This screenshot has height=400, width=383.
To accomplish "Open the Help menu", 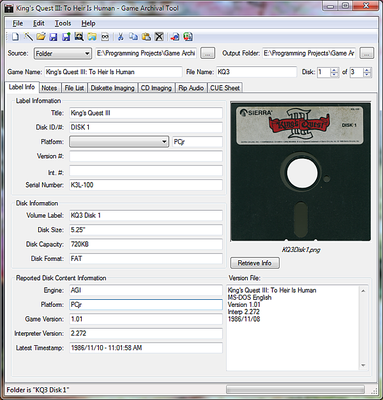I will click(x=88, y=23).
